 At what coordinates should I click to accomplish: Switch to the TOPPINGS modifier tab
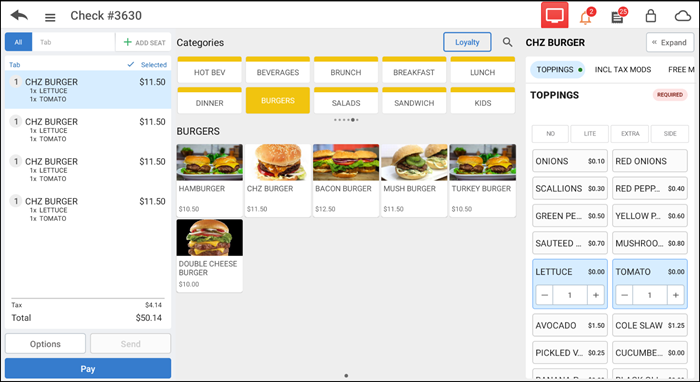[557, 70]
